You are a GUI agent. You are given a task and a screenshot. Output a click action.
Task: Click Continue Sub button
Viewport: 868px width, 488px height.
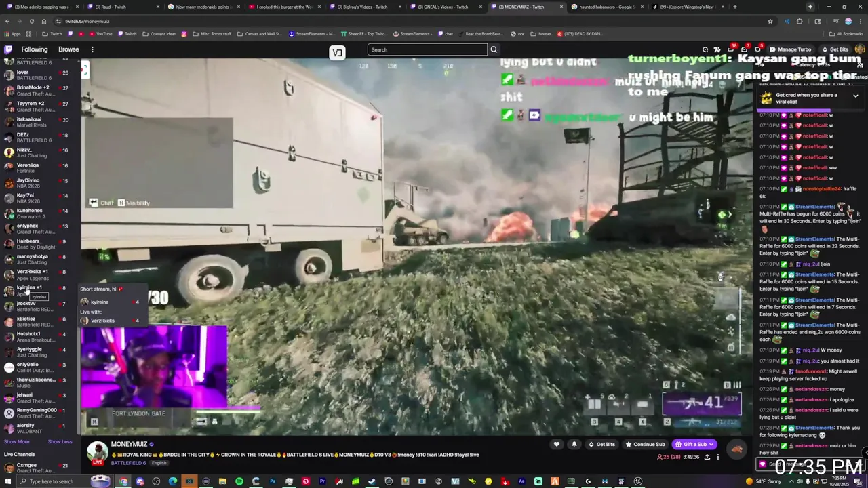(645, 445)
